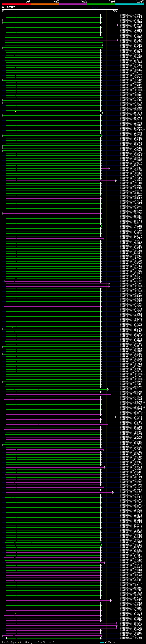Viewport: 146px width, 644px height.
Task: Click the hit label UniRef100_A3B529
Action: click(131, 578)
